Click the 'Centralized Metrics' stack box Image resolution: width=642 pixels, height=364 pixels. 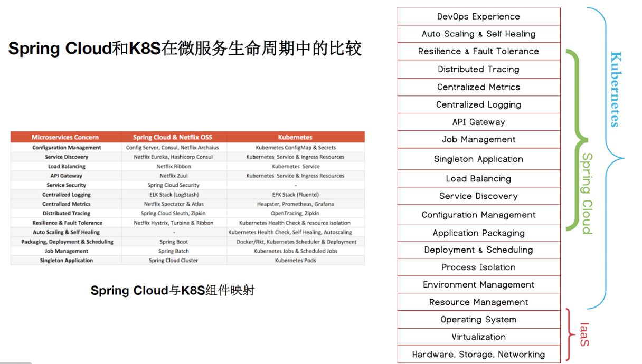[478, 87]
